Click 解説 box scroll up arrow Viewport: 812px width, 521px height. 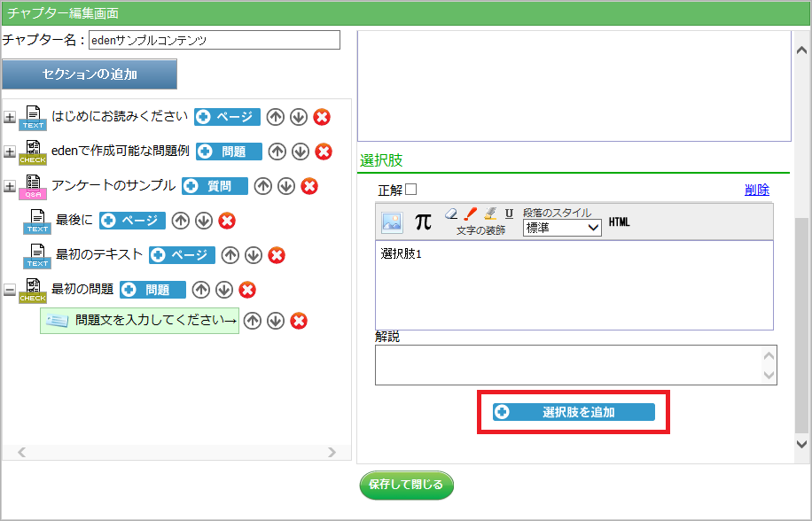769,355
